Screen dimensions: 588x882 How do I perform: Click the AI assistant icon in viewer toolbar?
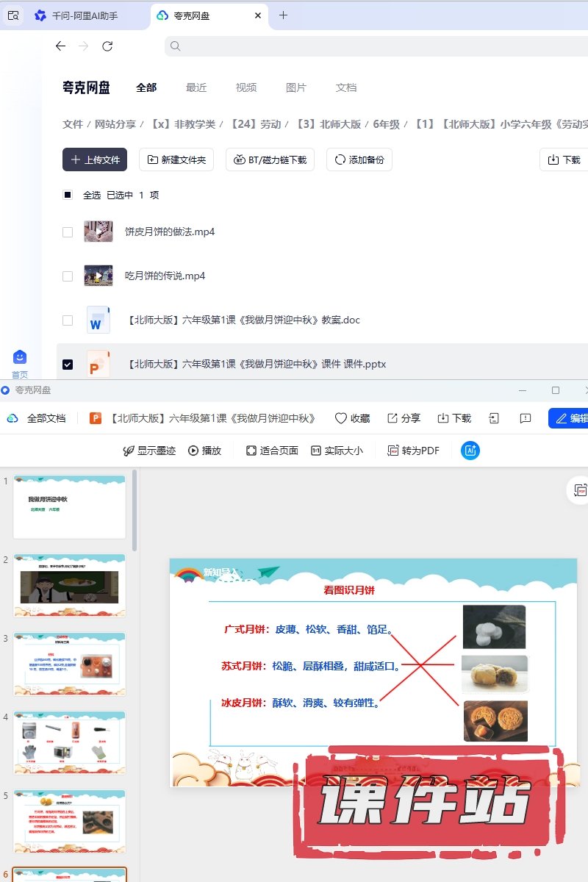[x=470, y=451]
